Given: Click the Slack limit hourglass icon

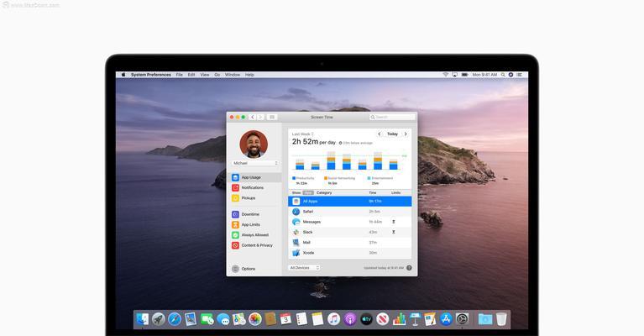Looking at the screenshot, I should [394, 232].
